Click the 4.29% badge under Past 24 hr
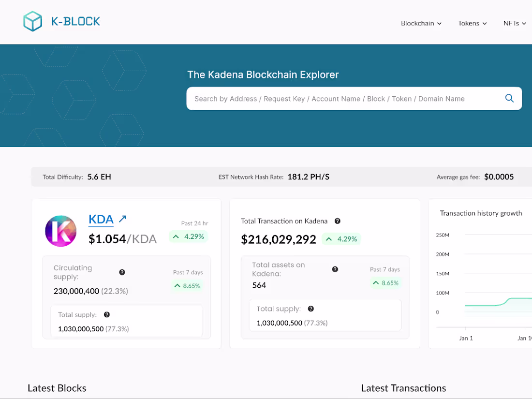The height and width of the screenshot is (399, 532). click(x=189, y=236)
